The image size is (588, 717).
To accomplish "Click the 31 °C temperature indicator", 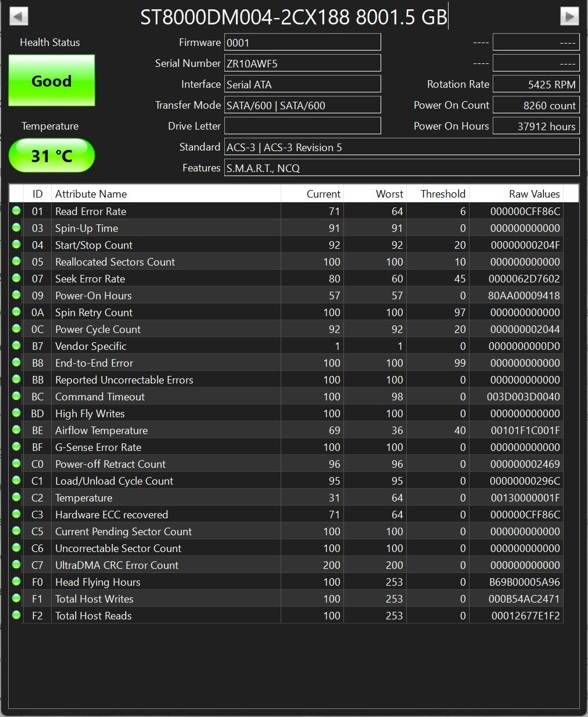I will [x=52, y=156].
